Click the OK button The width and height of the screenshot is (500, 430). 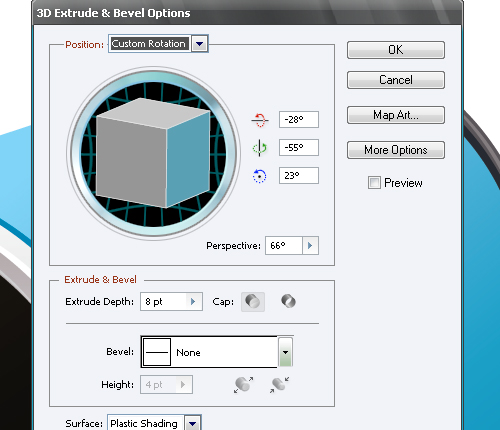396,50
